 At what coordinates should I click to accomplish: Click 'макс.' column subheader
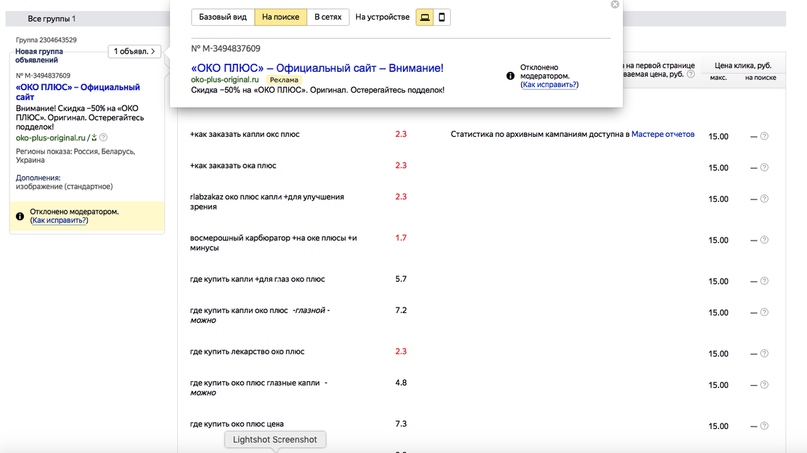[718, 78]
